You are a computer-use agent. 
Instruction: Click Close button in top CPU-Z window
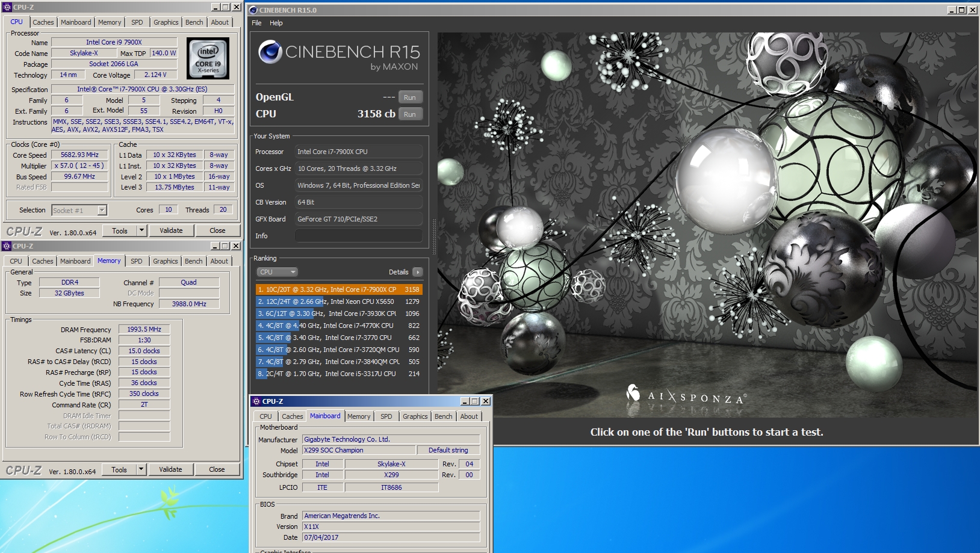point(217,230)
